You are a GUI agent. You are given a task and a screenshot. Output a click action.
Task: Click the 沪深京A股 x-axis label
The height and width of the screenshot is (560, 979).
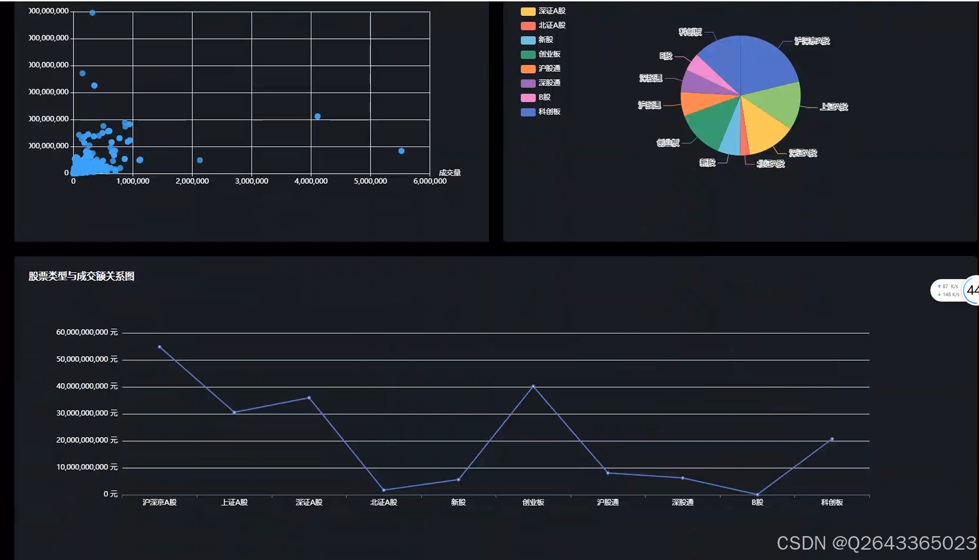[159, 502]
